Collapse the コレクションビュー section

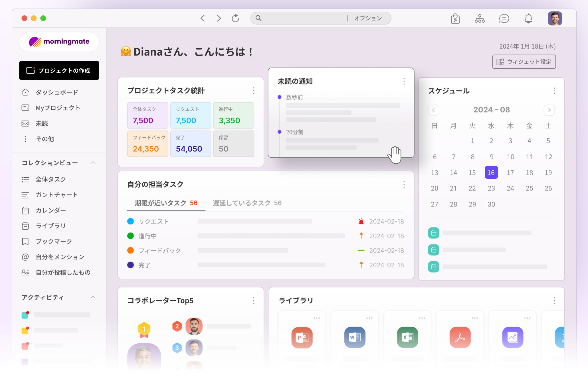tap(93, 163)
